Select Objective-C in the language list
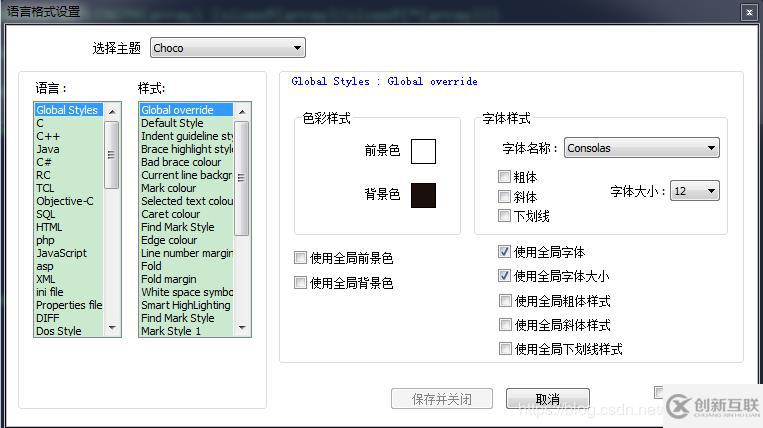The image size is (763, 428). 69,201
